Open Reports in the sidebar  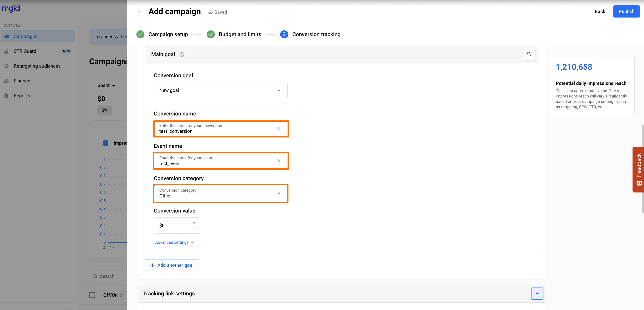(x=22, y=96)
